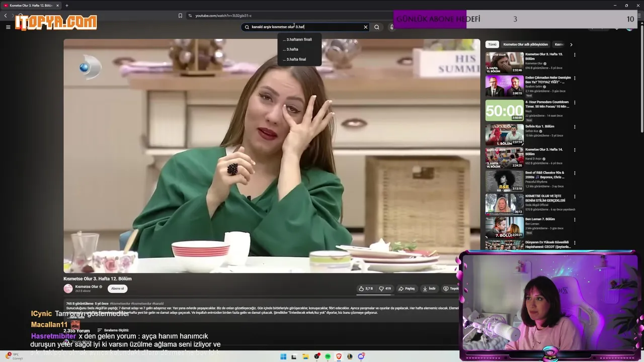Choose the '3.hafta' search suggestion
644x362 pixels.
[299, 49]
